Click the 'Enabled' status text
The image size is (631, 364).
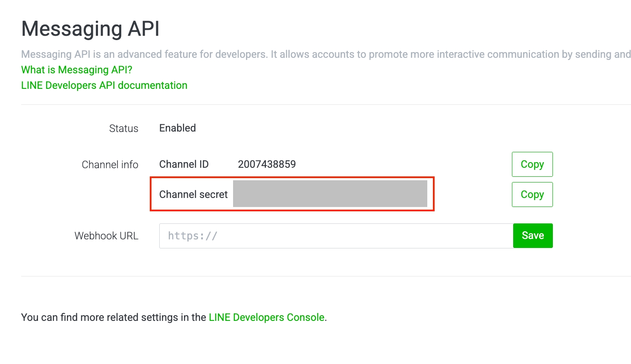[177, 128]
